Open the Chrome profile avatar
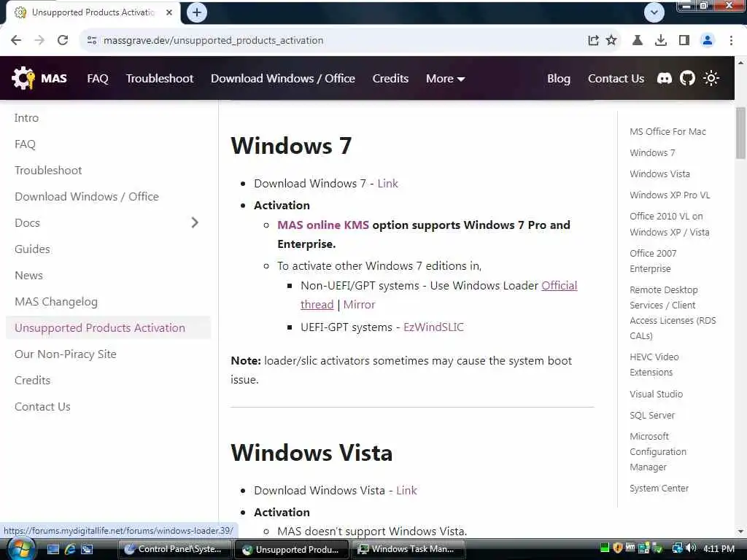This screenshot has height=560, width=747. (708, 41)
